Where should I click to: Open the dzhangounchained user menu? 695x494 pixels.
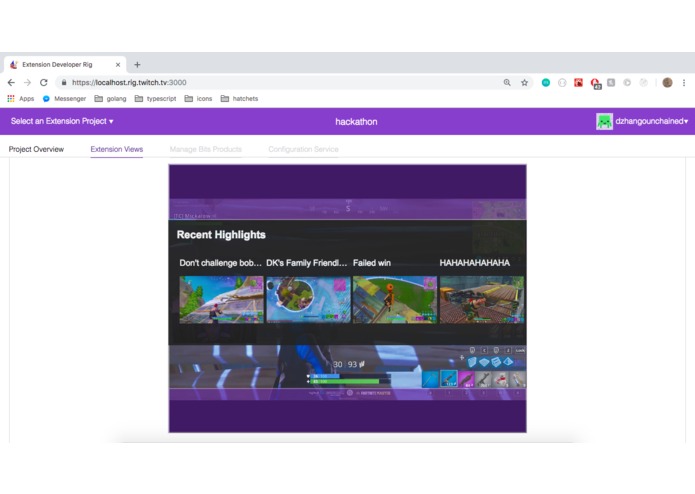tap(651, 121)
